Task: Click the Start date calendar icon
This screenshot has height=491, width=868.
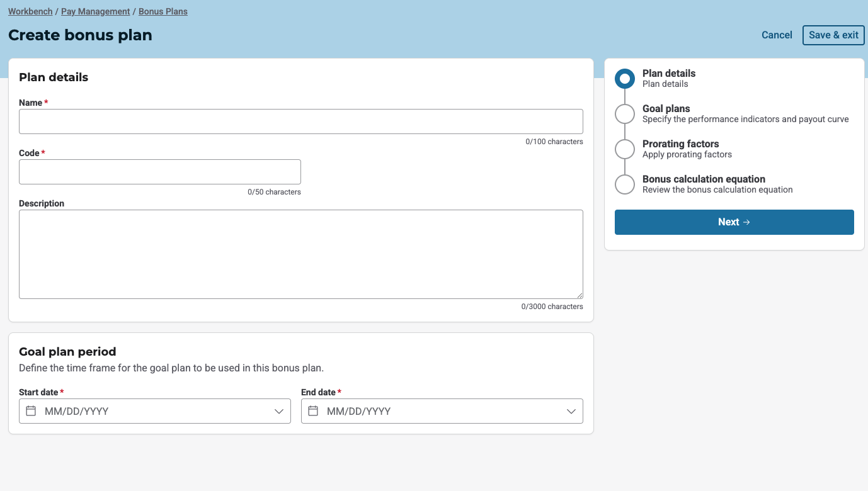Action: pyautogui.click(x=31, y=411)
